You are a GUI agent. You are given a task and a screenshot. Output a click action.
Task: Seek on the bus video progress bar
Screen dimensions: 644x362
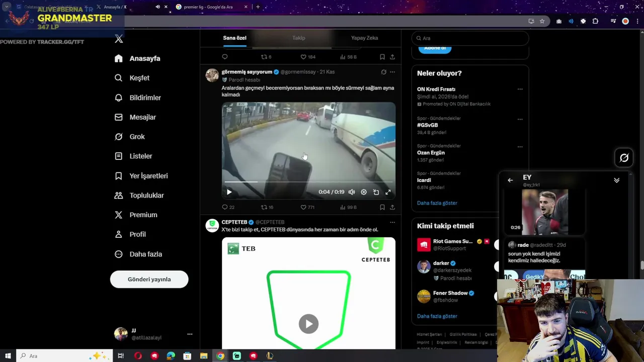pos(308,182)
